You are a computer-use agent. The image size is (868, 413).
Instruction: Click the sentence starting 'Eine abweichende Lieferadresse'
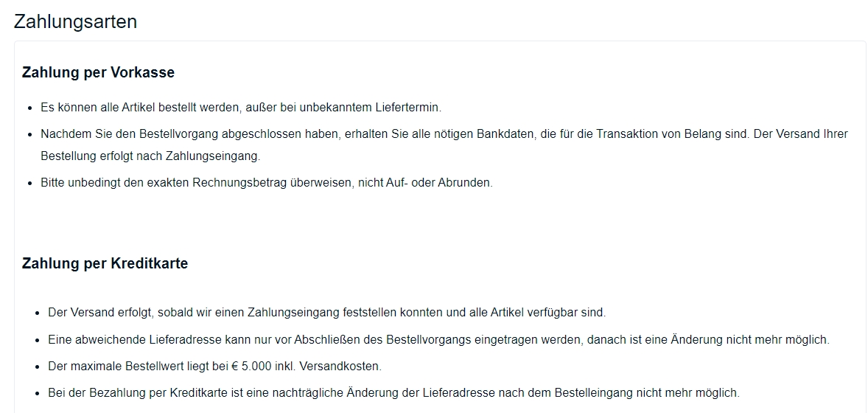pyautogui.click(x=438, y=340)
